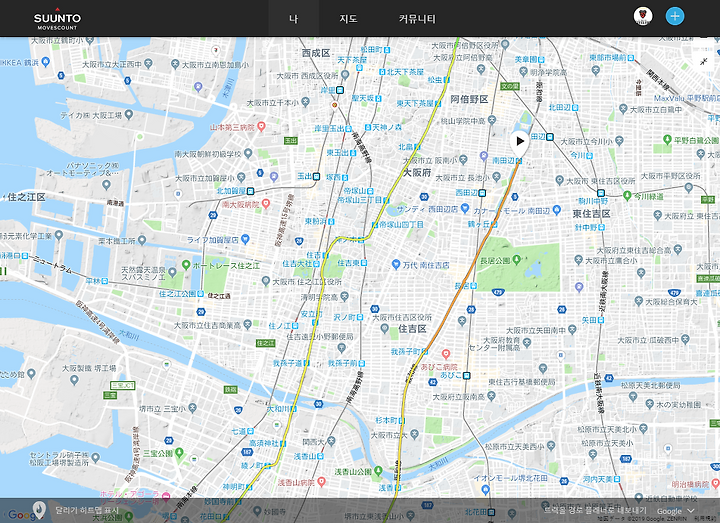Open the user profile avatar menu
This screenshot has height=523, width=720.
point(643,17)
